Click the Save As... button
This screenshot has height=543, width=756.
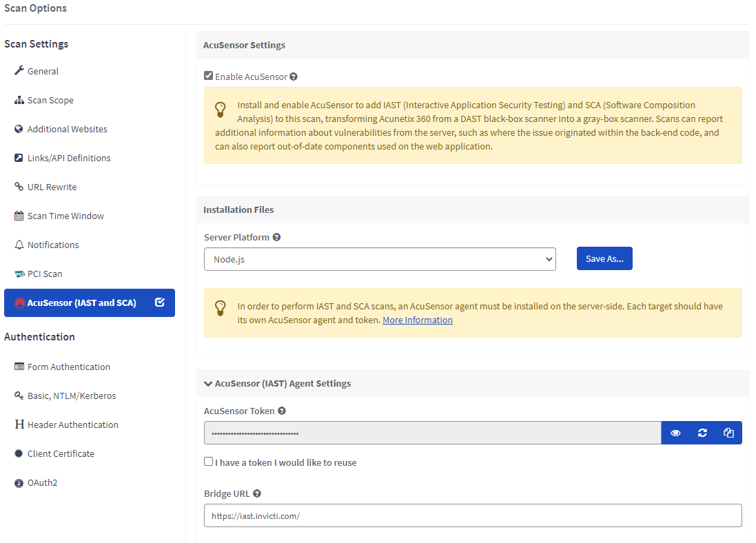pyautogui.click(x=604, y=258)
